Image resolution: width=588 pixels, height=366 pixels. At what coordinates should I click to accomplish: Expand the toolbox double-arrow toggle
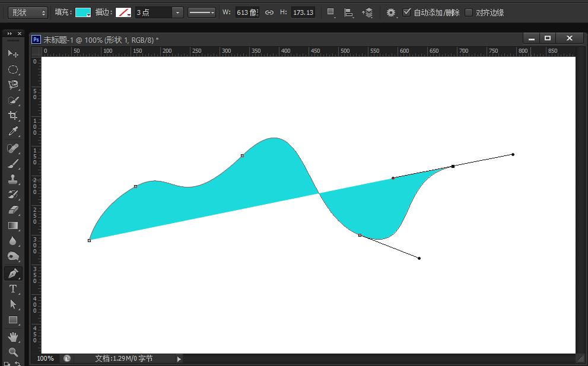click(9, 34)
